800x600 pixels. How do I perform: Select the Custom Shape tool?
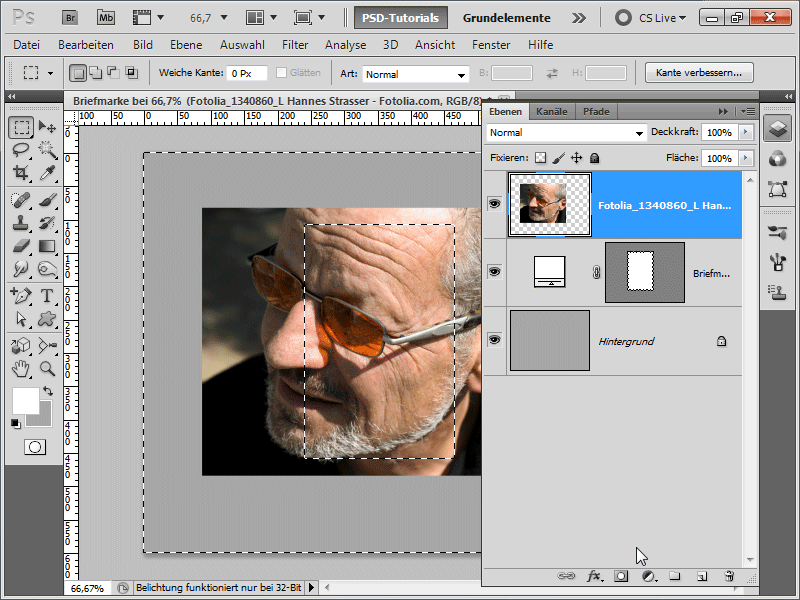pos(47,319)
